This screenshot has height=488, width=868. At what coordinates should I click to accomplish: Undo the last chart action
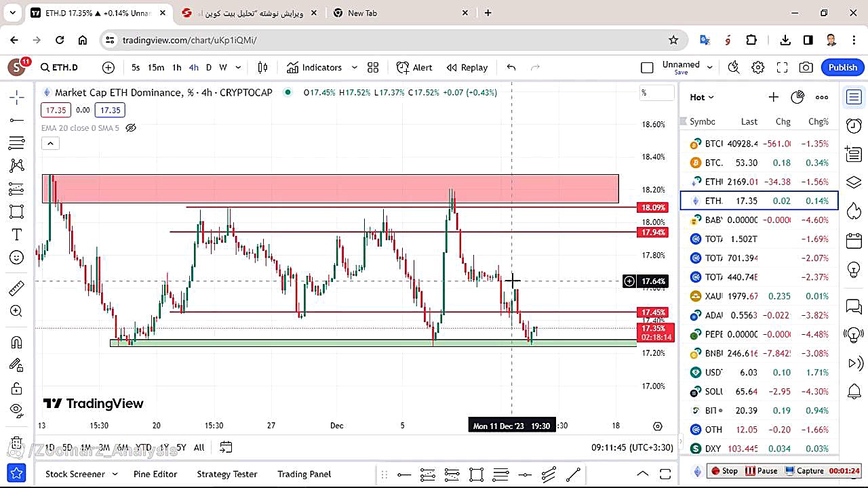(511, 67)
